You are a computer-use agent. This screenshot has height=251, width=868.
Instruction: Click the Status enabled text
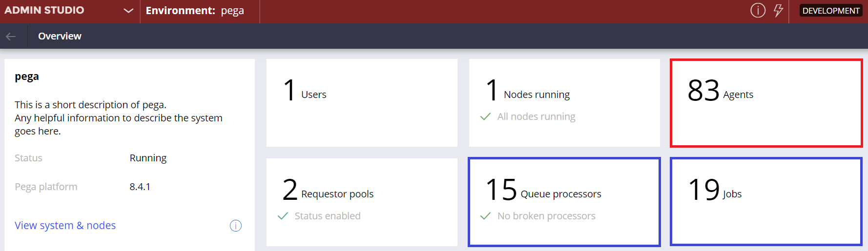click(x=328, y=216)
